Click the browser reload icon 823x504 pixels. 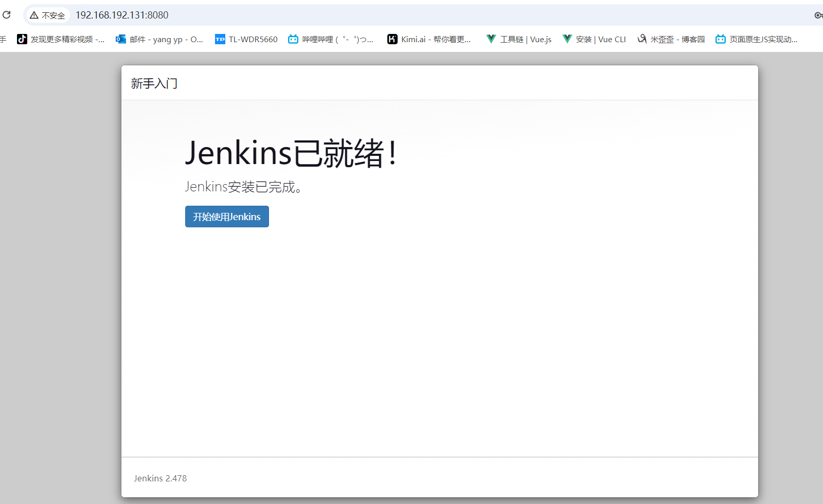[x=7, y=15]
